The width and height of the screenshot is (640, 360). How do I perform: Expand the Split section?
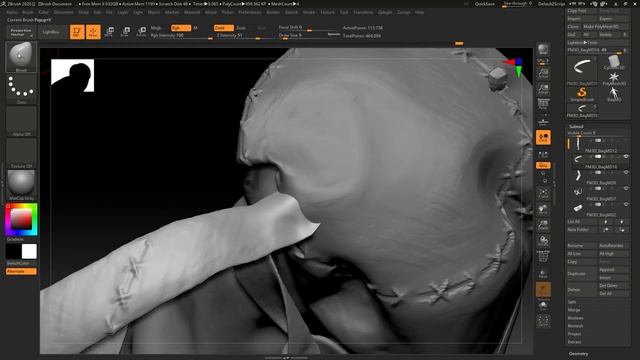(572, 302)
